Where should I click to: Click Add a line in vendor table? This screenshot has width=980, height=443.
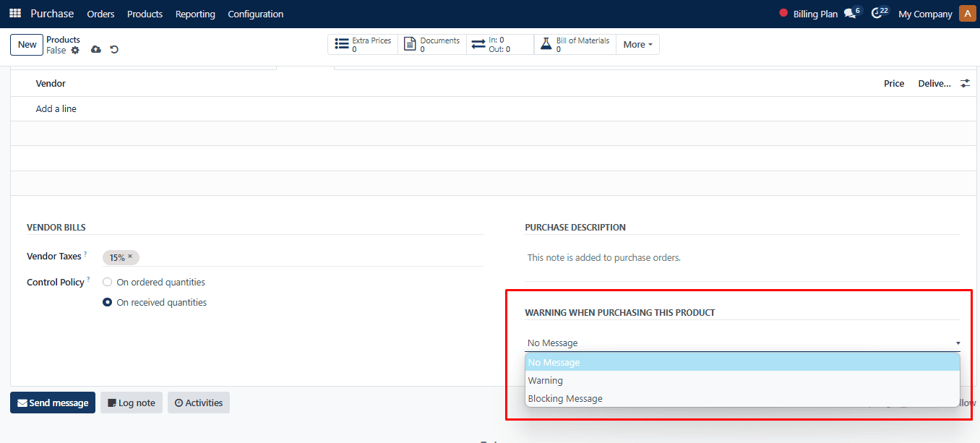pyautogui.click(x=56, y=109)
